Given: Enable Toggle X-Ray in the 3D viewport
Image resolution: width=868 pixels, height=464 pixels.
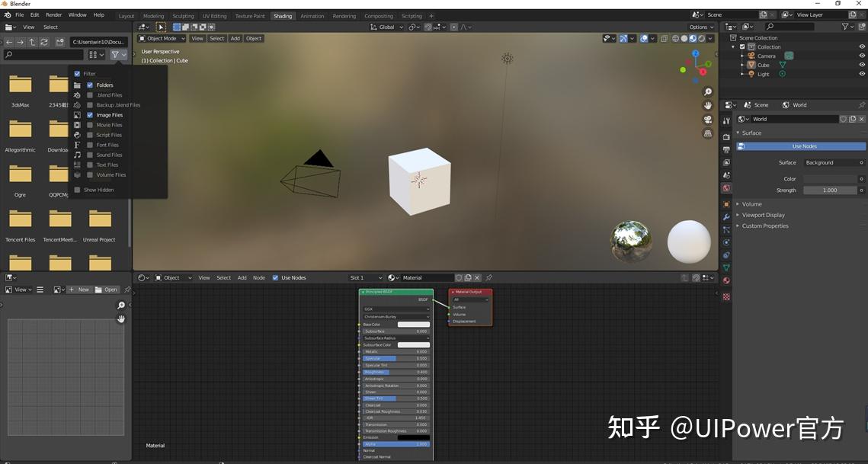Looking at the screenshot, I should tap(664, 38).
